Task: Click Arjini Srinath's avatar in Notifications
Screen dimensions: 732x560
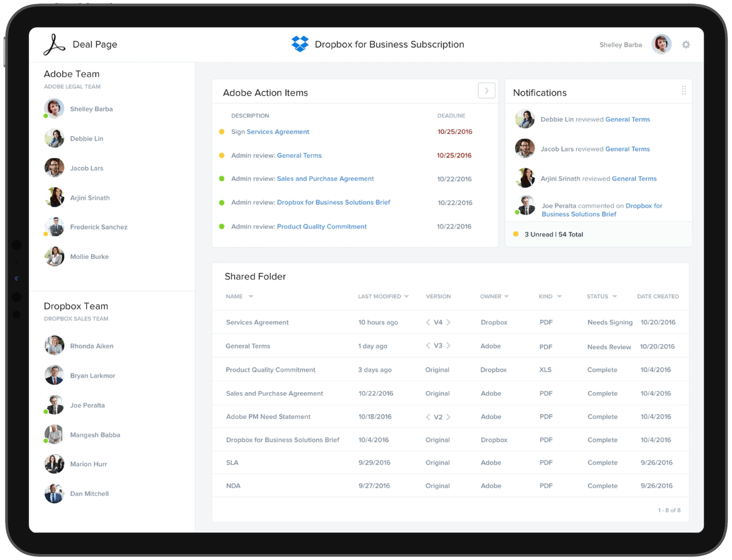Action: click(525, 178)
